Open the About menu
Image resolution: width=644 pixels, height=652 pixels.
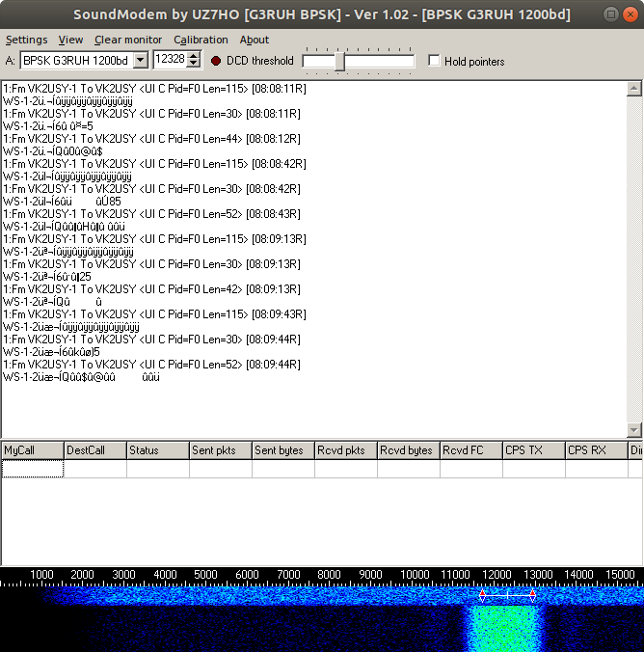255,40
